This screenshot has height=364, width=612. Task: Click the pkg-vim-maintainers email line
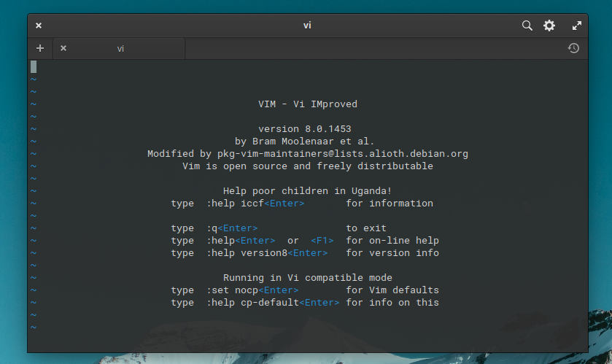[x=308, y=154]
